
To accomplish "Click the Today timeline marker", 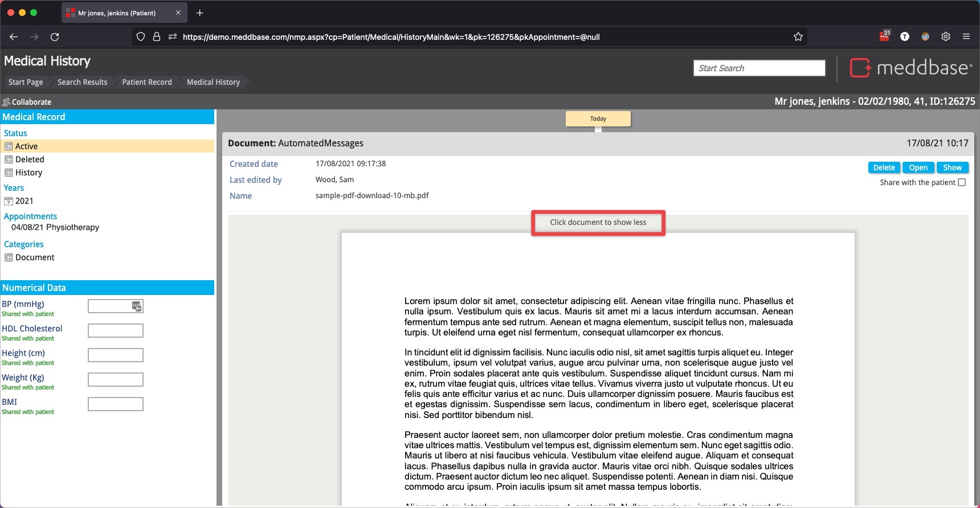I will click(598, 118).
